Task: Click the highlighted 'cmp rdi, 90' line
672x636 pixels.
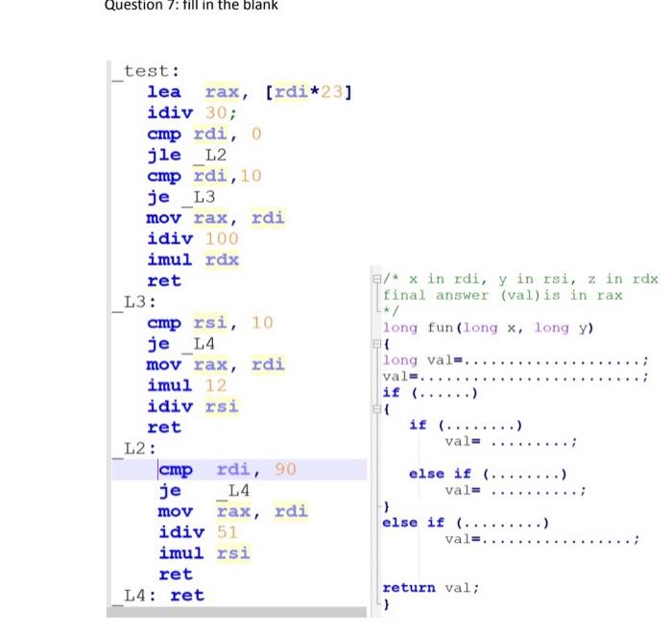Action: [239, 470]
